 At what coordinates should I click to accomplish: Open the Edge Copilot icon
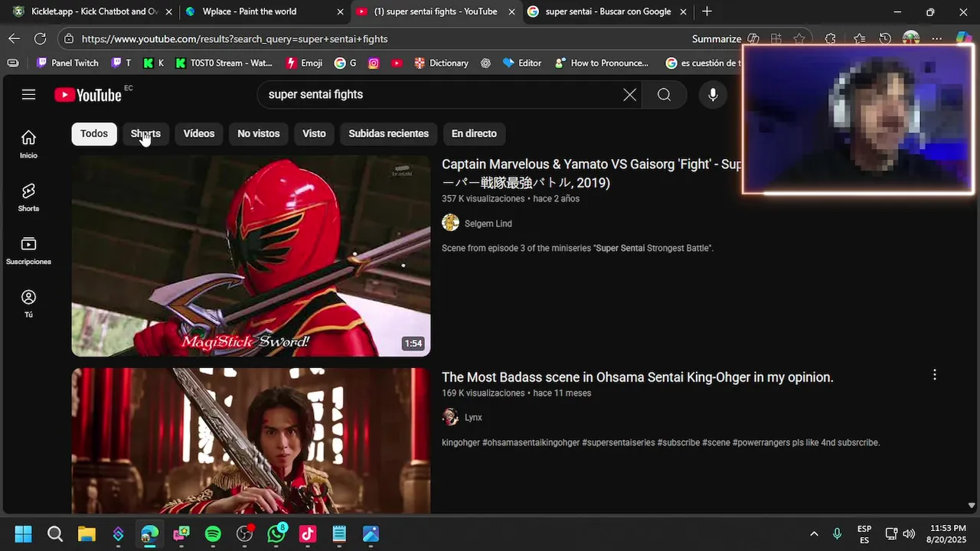pos(964,38)
